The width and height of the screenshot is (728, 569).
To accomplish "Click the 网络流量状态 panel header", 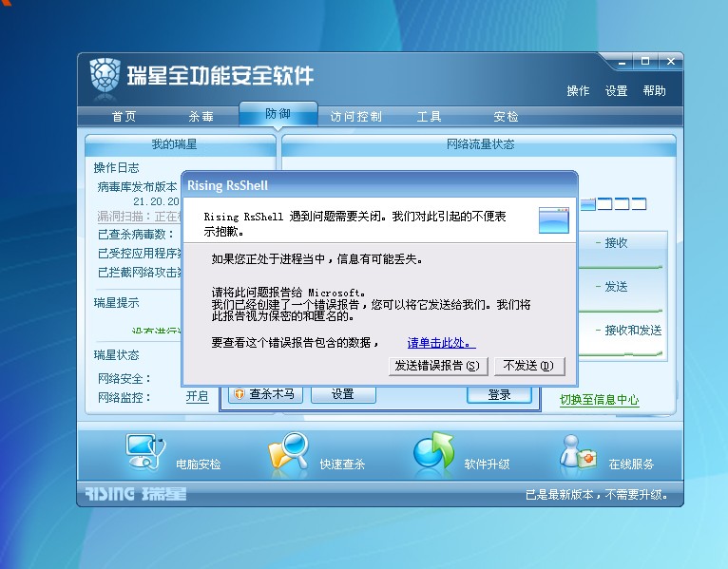I will 479,144.
